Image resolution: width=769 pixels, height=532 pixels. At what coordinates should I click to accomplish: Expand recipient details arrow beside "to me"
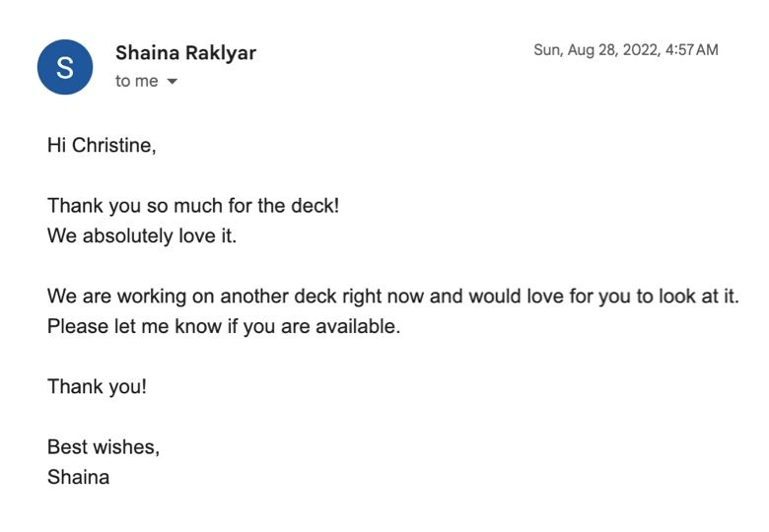[173, 82]
